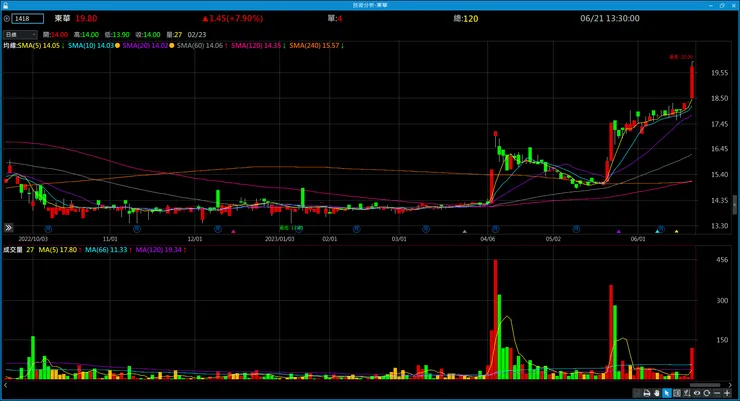740x401 pixels.
Task: Click the print icon in bottom toolbar
Action: pyautogui.click(x=647, y=393)
